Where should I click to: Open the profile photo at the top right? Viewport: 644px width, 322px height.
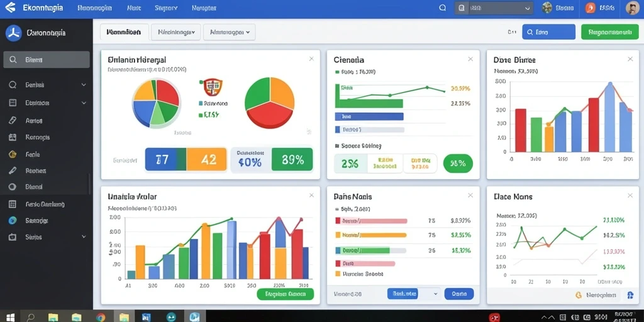pyautogui.click(x=633, y=8)
